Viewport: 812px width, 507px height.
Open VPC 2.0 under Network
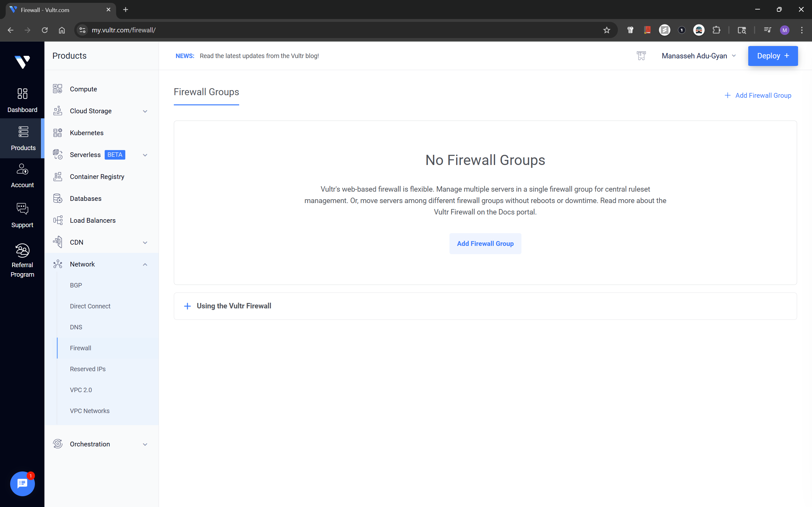pyautogui.click(x=81, y=390)
